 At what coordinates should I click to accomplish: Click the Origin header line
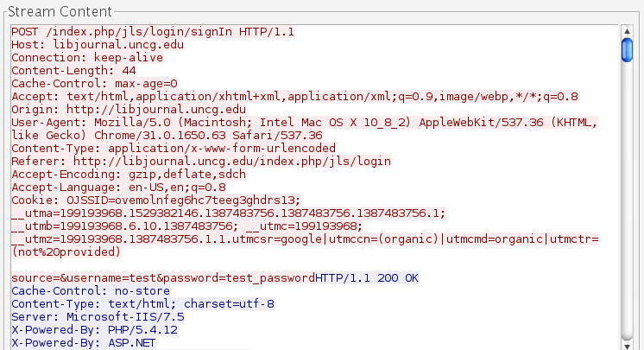129,110
